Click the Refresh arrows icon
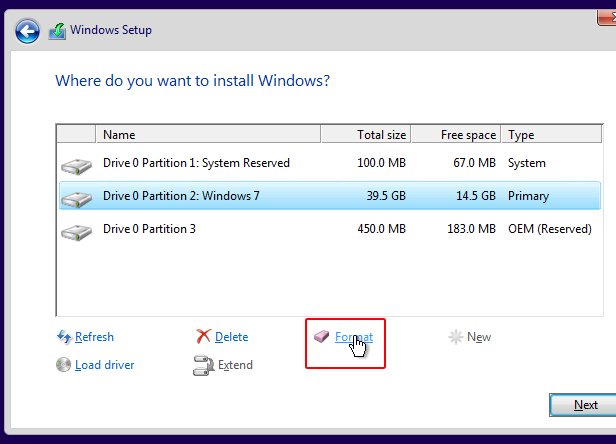This screenshot has height=444, width=616. [x=64, y=337]
